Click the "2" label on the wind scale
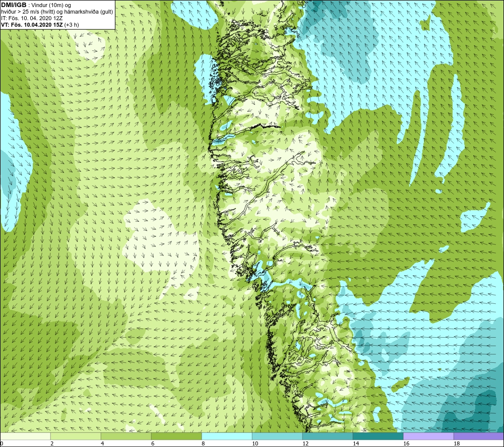The image size is (504, 447). 52,444
